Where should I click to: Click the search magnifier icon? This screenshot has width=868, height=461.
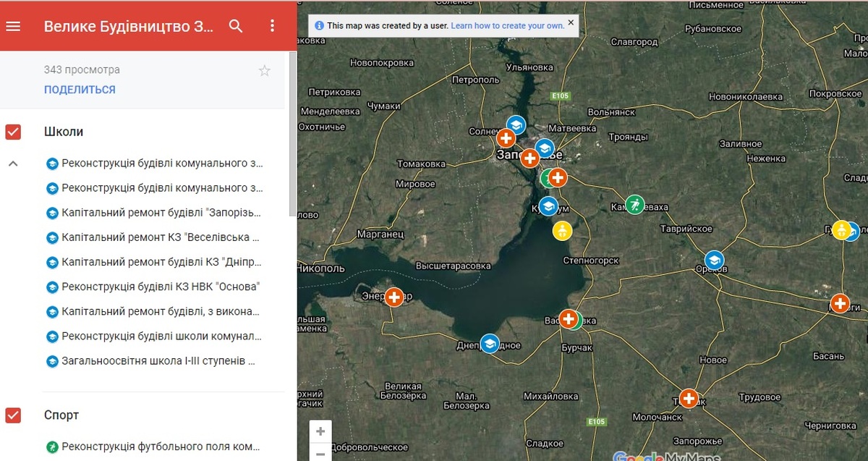pos(236,26)
